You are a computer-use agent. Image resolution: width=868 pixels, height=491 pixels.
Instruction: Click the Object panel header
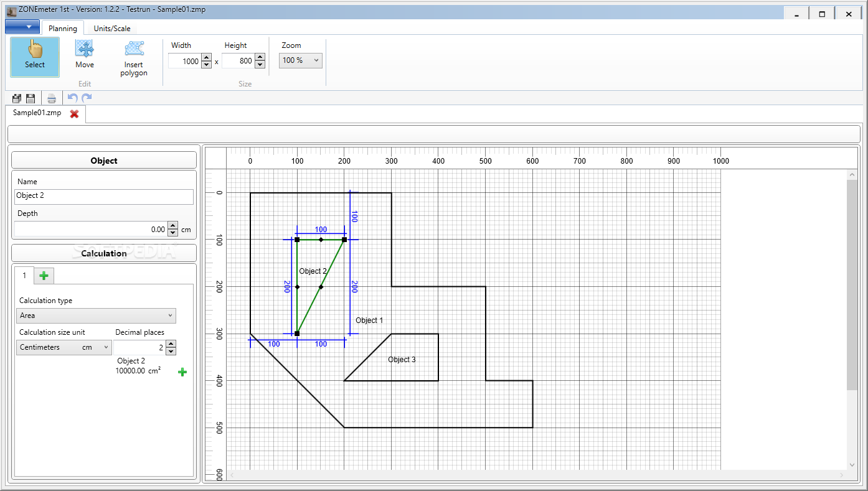point(104,161)
